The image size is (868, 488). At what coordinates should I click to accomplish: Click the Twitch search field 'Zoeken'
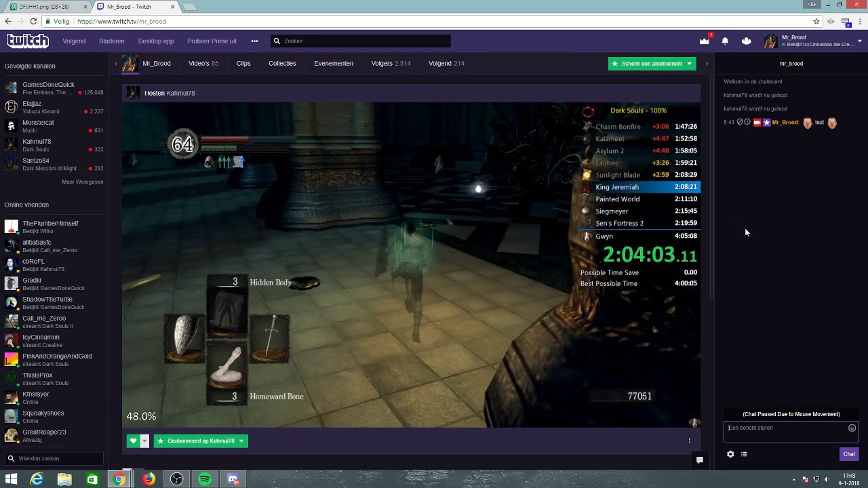[361, 41]
